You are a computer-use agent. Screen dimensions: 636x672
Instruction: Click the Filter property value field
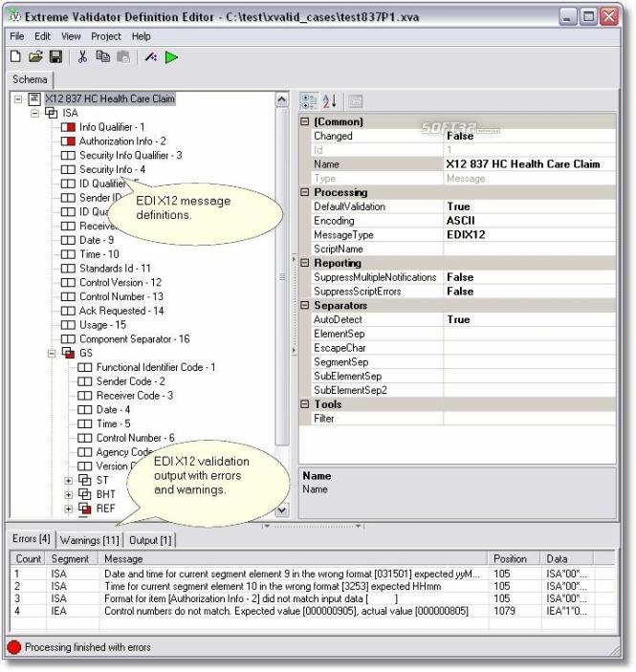[529, 419]
